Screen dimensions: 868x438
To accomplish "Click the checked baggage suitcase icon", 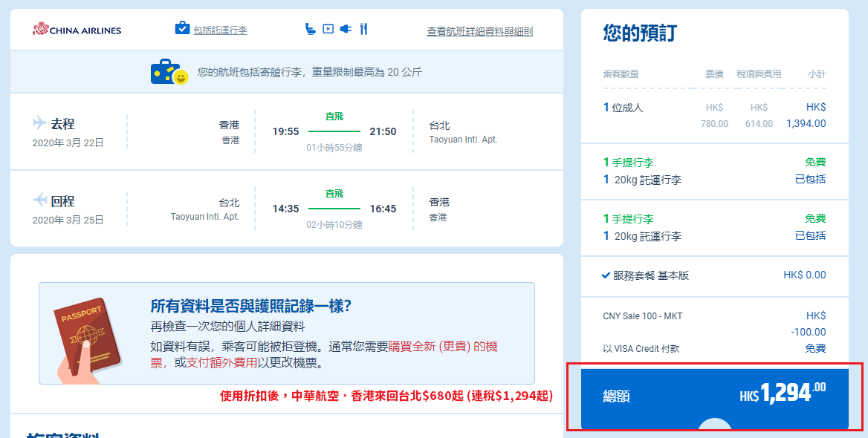I will [182, 27].
